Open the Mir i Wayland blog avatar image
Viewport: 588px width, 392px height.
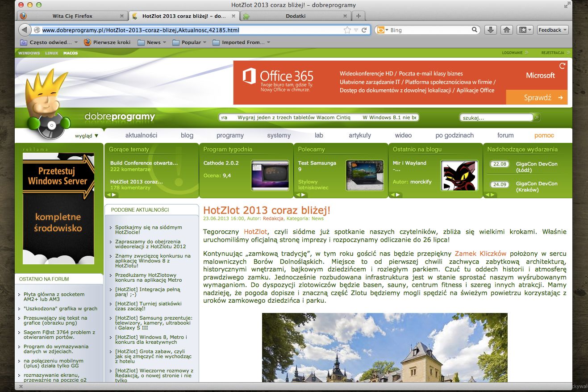pos(459,175)
